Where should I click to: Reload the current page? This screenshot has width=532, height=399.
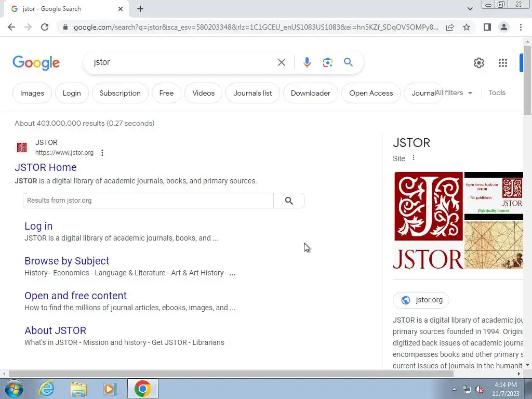(x=45, y=27)
